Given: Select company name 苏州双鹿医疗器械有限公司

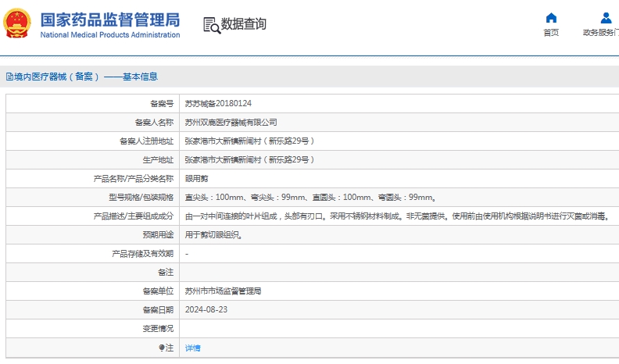Looking at the screenshot, I should pos(231,123).
